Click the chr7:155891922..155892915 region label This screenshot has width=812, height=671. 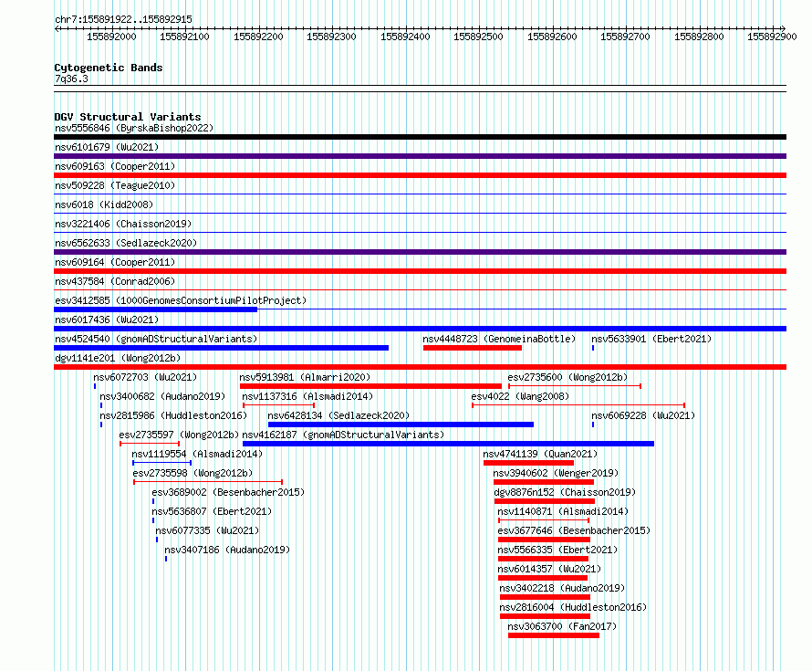pyautogui.click(x=123, y=19)
